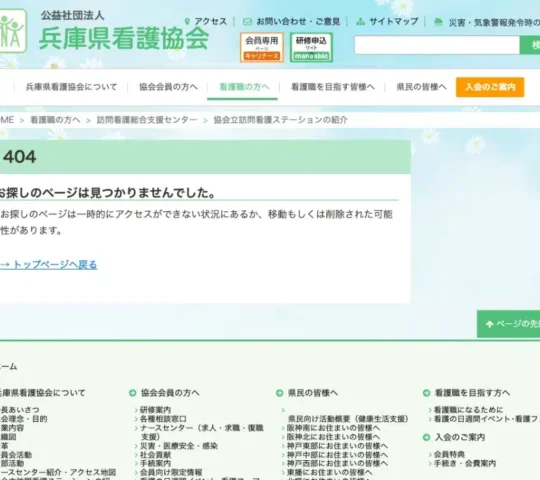Open the 会員専用 キャリナース page button
This screenshot has width=540, height=480.
[x=262, y=48]
